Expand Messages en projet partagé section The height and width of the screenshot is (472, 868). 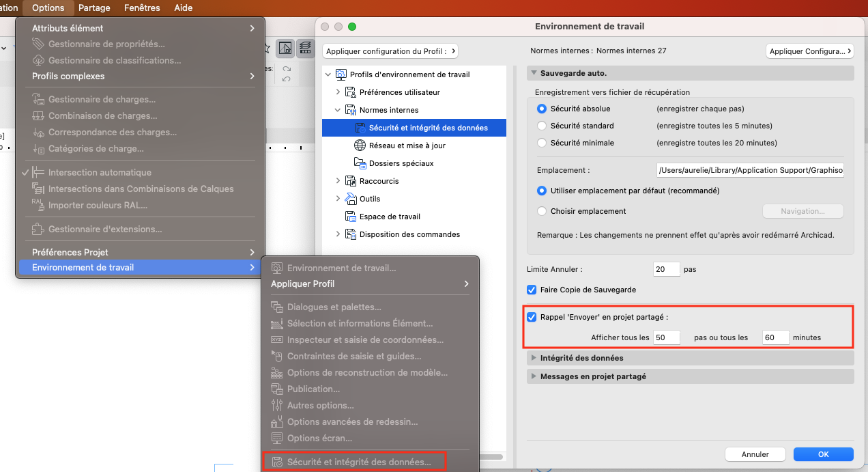533,376
